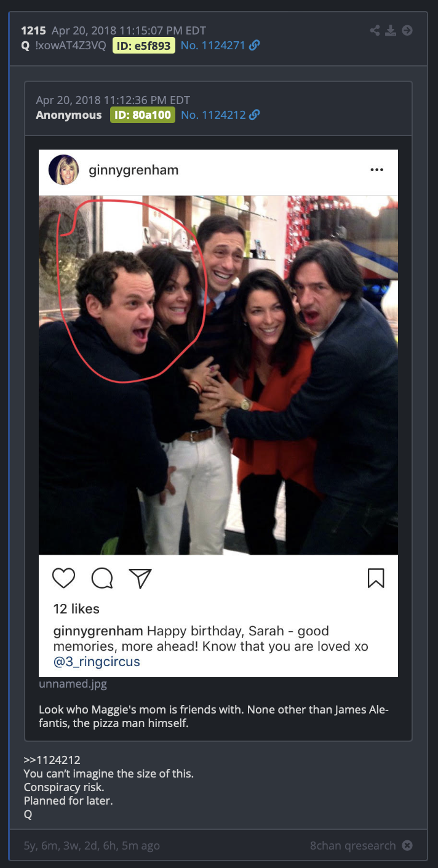
Task: Click the circled arrow icon in header
Action: [407, 30]
